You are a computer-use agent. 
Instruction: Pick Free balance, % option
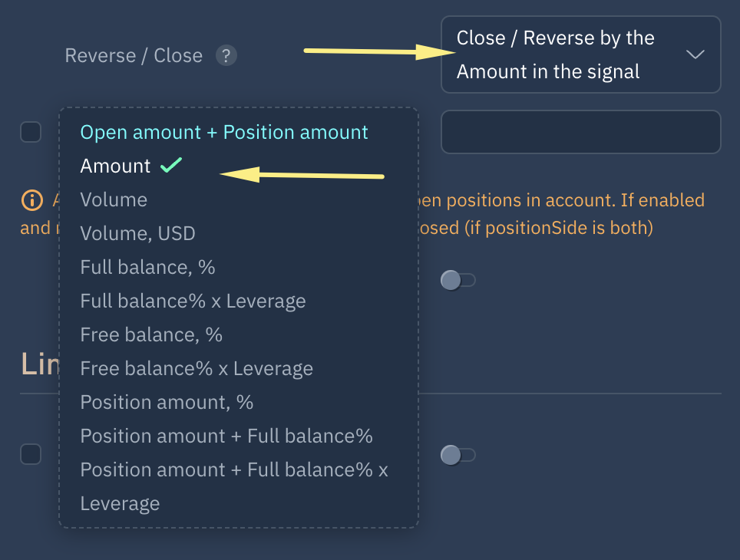click(151, 334)
